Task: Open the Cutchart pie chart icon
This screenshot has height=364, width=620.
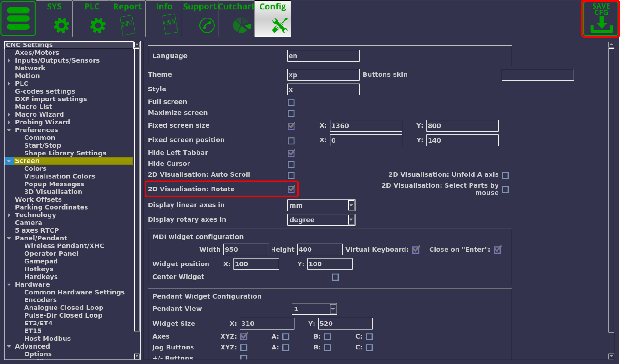Action: [242, 25]
